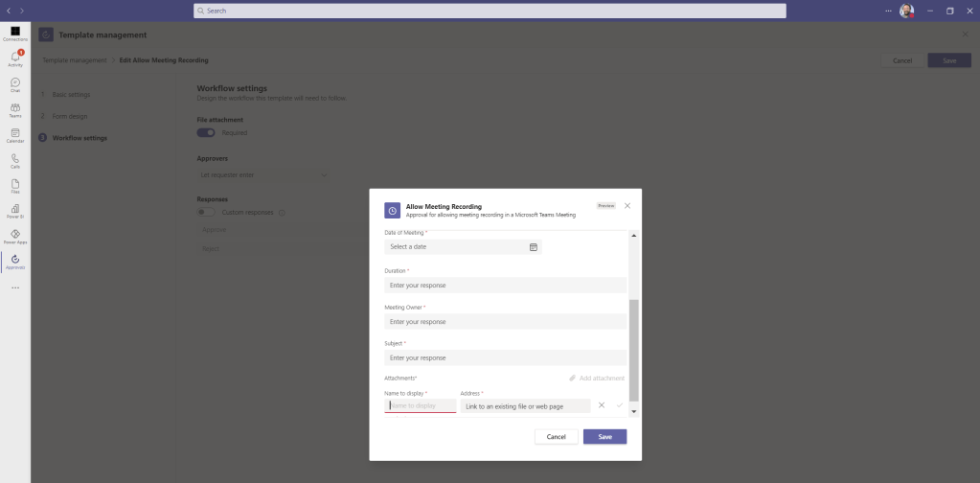Switch to the Form design step
The height and width of the screenshot is (483, 980).
[x=69, y=116]
